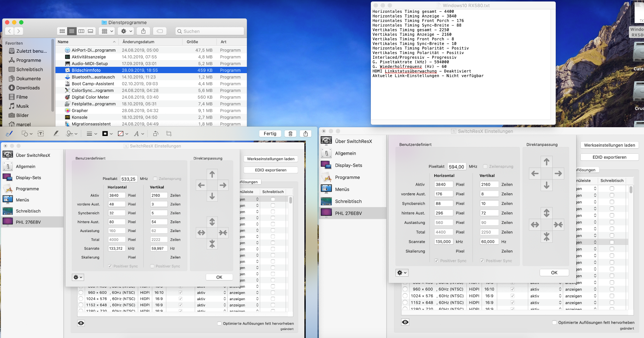Activate the Crop tool

tap(169, 134)
